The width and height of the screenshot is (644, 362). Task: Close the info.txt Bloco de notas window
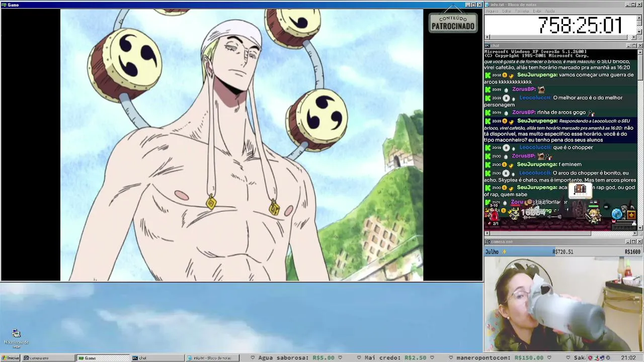(640, 5)
